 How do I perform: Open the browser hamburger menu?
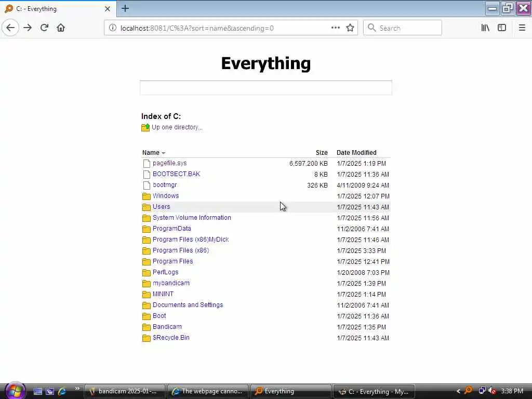pyautogui.click(x=522, y=28)
